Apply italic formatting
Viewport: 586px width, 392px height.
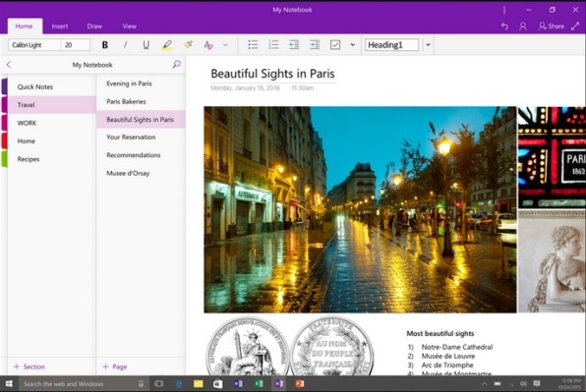(x=125, y=45)
